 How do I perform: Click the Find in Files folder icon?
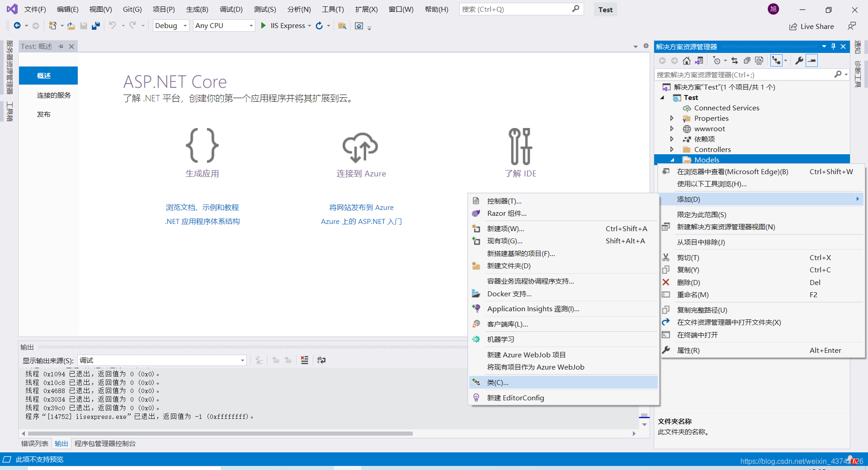pos(342,26)
